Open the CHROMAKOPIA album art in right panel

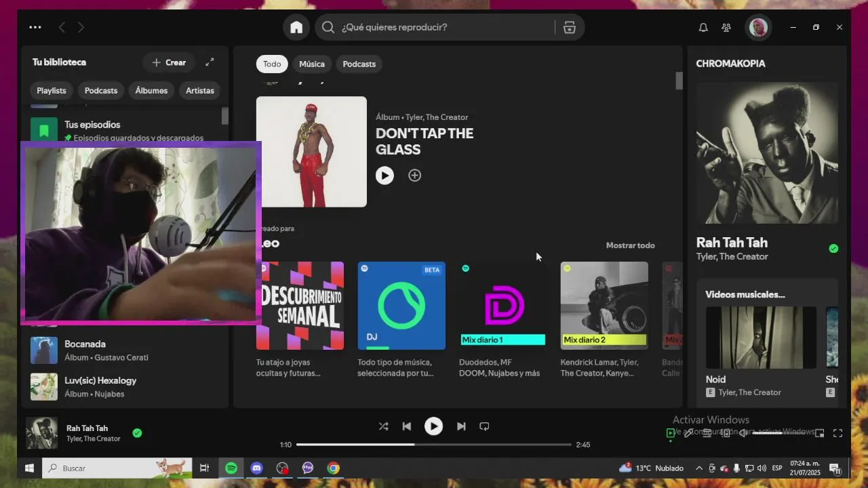[x=767, y=153]
